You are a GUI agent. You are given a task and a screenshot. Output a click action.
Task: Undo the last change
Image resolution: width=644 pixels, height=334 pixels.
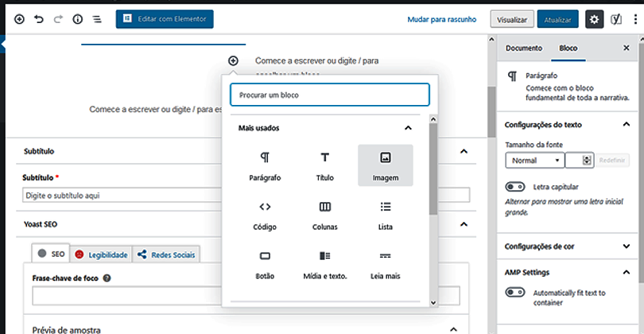pos(39,19)
